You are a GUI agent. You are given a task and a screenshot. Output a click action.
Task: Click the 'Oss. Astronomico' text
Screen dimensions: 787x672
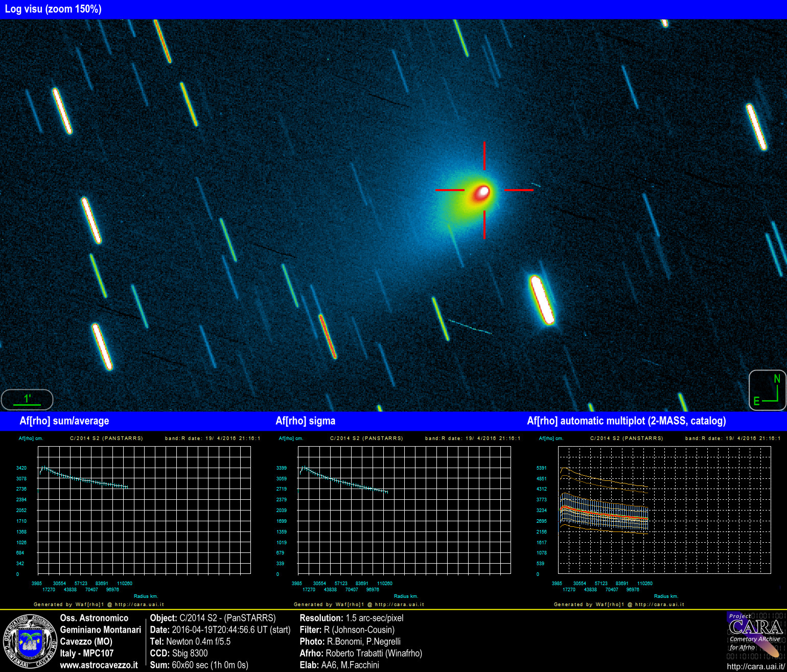(x=94, y=618)
